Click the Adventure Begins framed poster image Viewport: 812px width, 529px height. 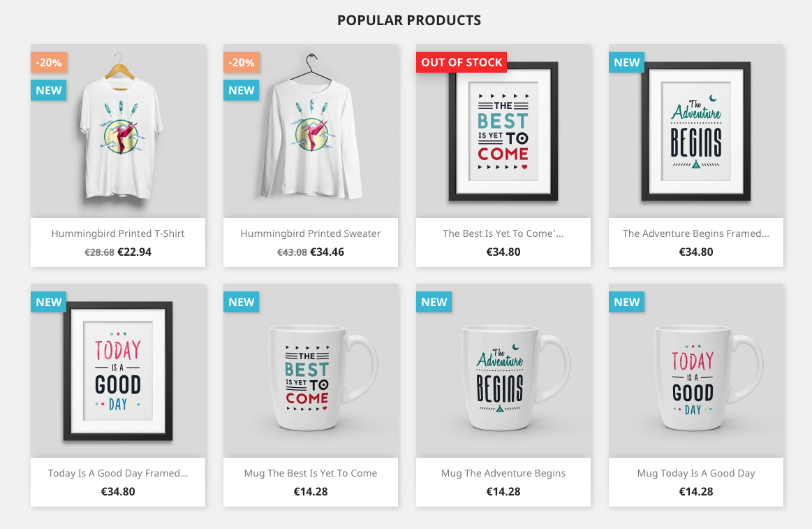tap(696, 131)
